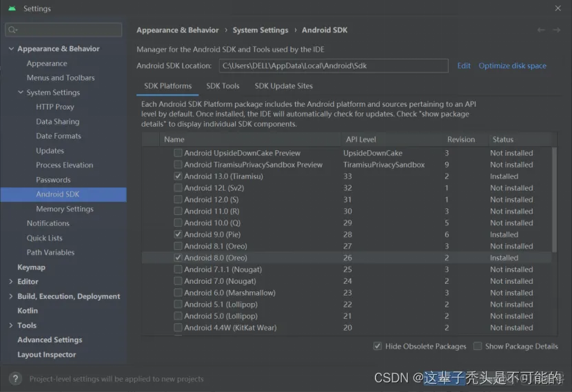
Task: Click the Android Studio logo icon
Action: 12,8
